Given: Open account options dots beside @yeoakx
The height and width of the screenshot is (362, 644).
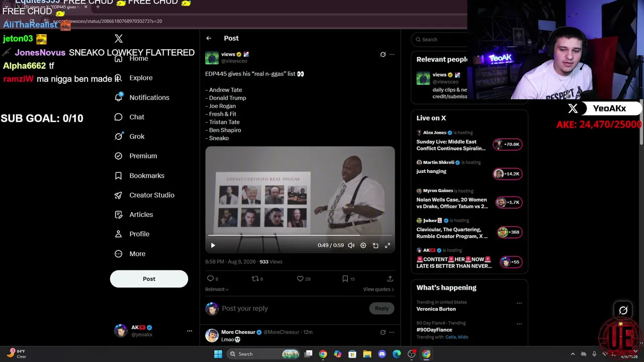Looking at the screenshot, I should pos(190,331).
